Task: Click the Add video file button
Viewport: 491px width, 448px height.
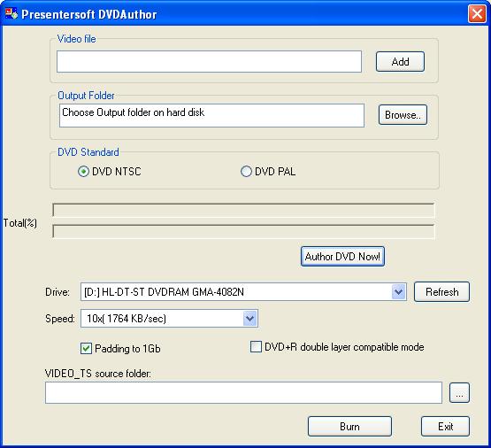Action: click(x=400, y=62)
